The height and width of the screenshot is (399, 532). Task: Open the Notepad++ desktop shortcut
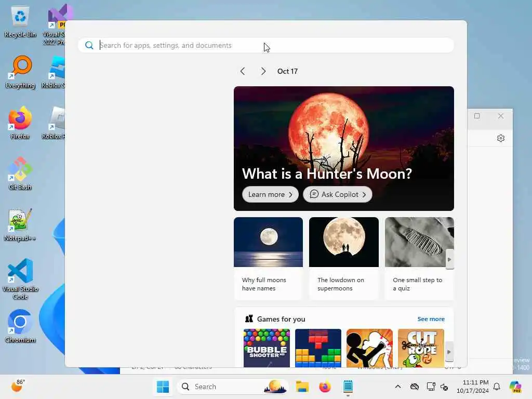(20, 224)
